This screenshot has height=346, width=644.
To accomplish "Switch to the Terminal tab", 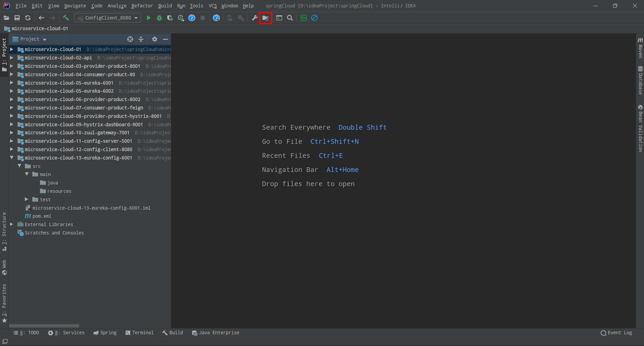I will pos(139,333).
